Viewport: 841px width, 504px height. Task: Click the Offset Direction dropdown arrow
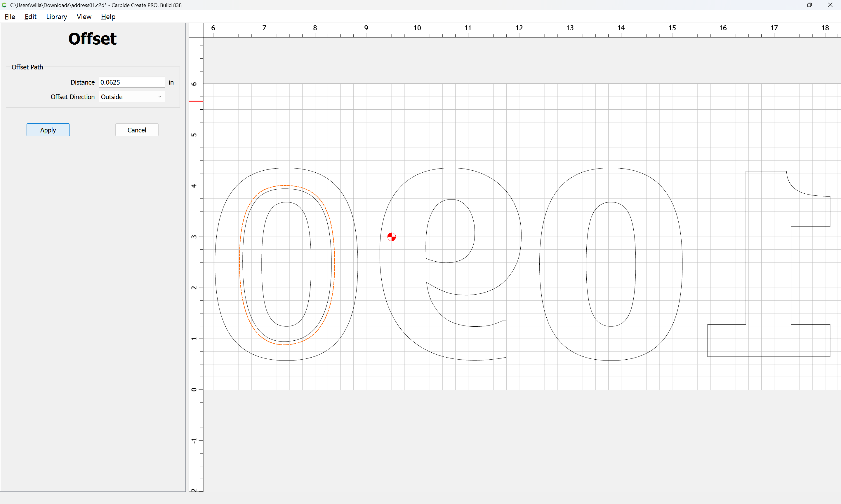160,97
